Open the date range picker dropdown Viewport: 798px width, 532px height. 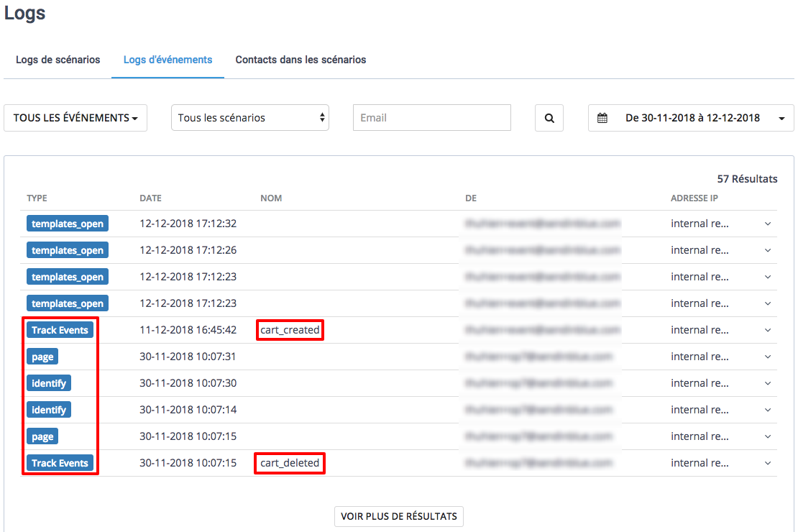click(x=691, y=118)
